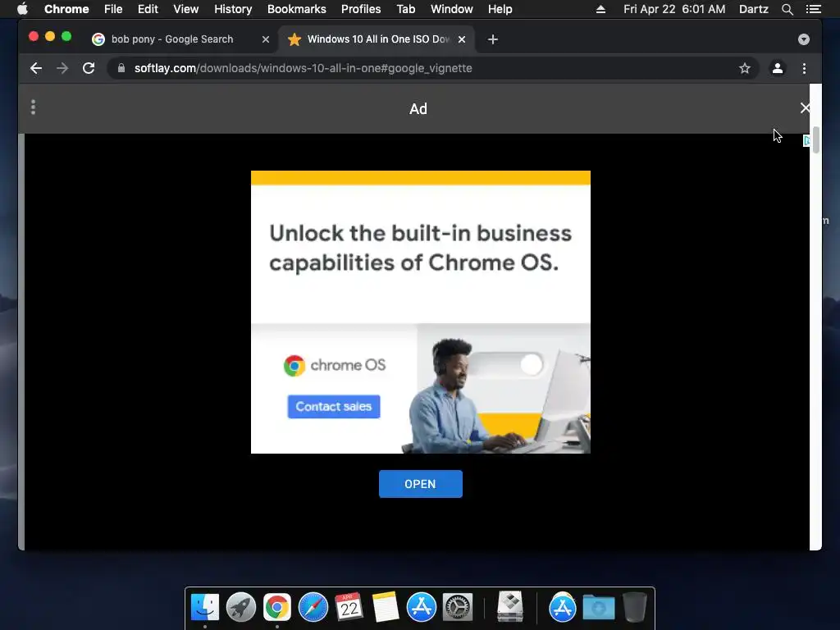Open the ad options three-dot menu
The image size is (840, 630).
tap(33, 107)
